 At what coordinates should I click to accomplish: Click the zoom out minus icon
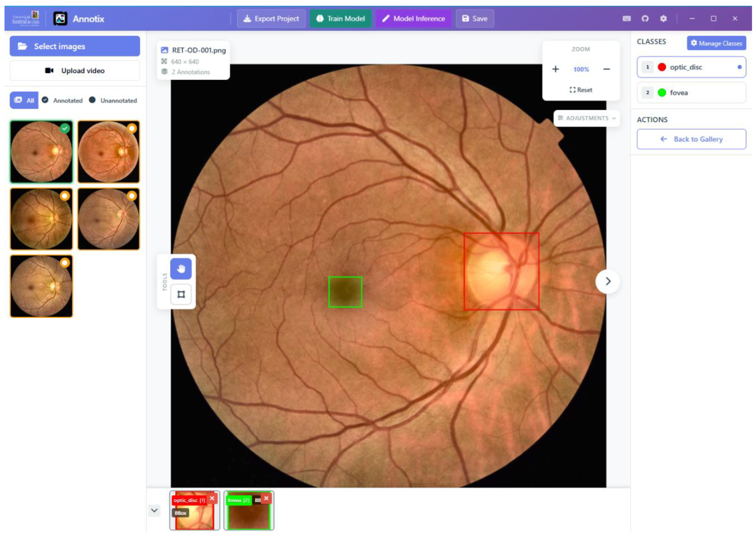pyautogui.click(x=606, y=69)
